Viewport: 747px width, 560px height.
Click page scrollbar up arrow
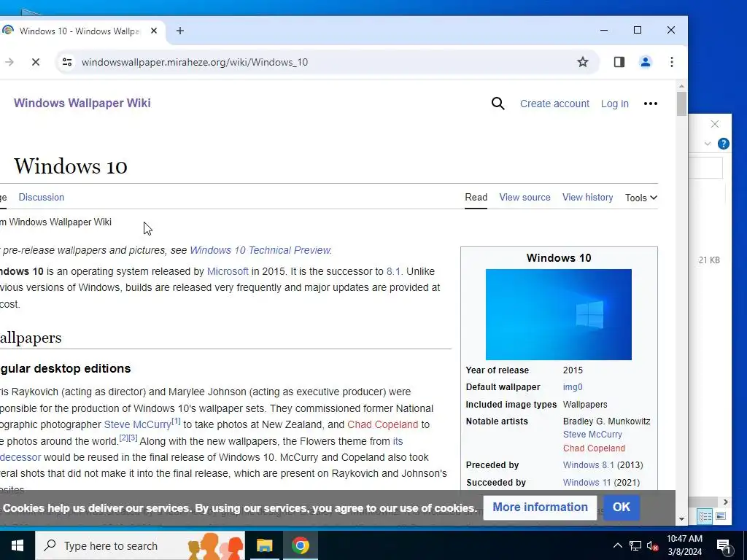point(681,86)
